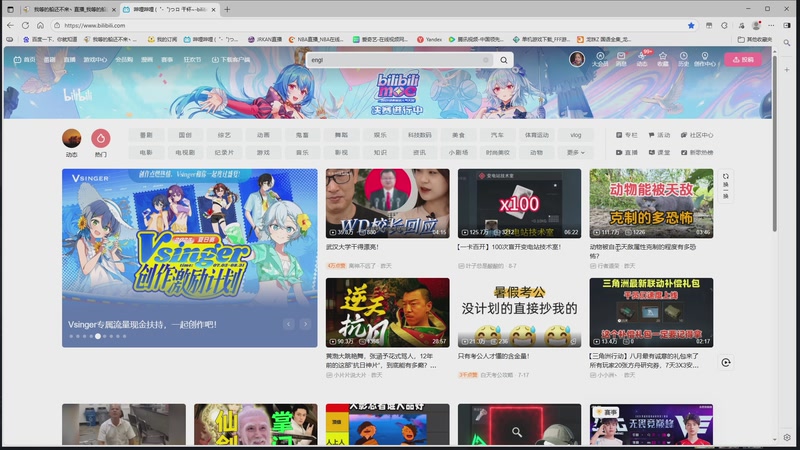Open the 社区中心 community center link
Viewport: 800px width, 450px height.
coord(697,135)
